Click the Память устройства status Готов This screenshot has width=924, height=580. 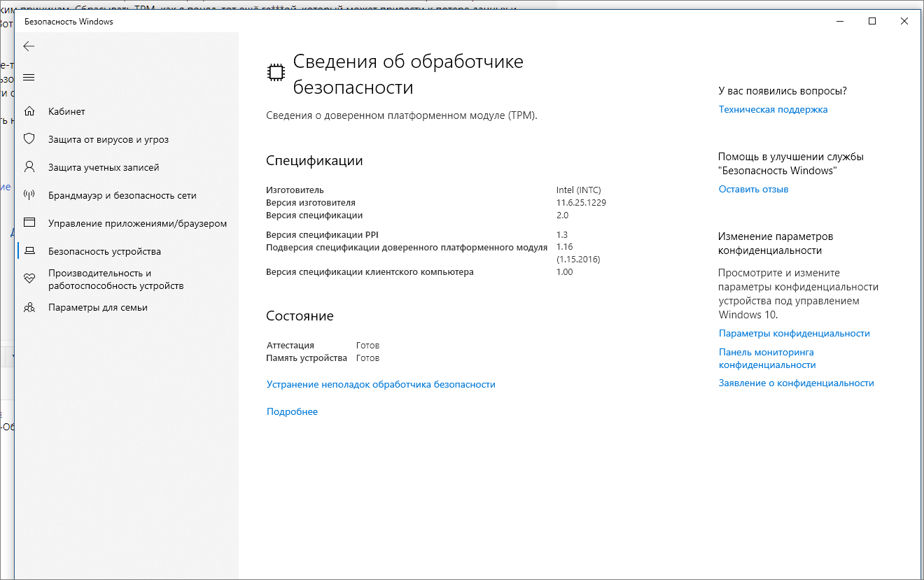point(367,358)
